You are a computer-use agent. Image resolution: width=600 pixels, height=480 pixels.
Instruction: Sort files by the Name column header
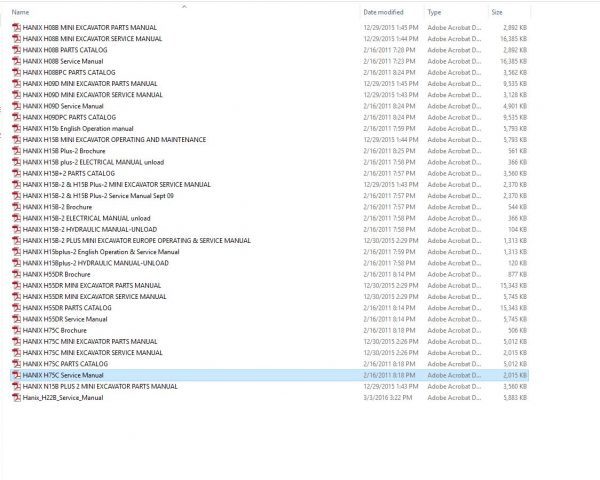pos(20,12)
